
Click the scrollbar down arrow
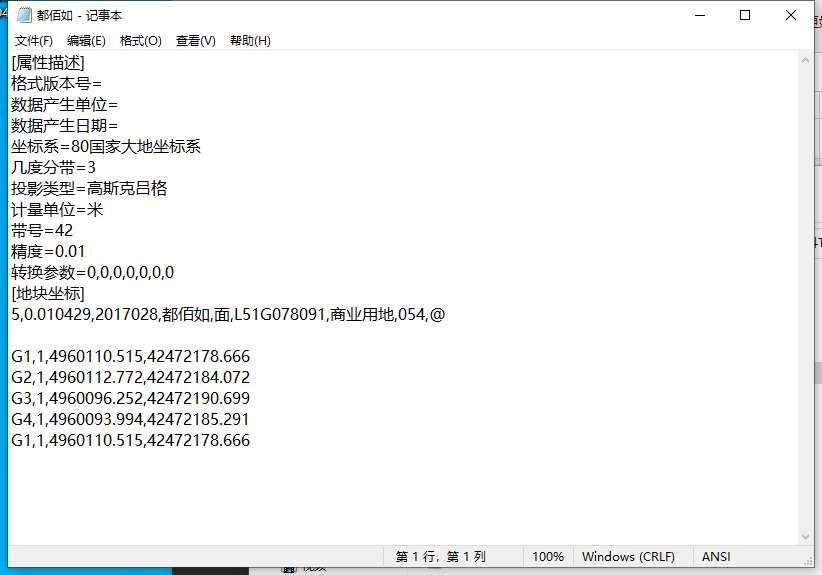(x=806, y=537)
